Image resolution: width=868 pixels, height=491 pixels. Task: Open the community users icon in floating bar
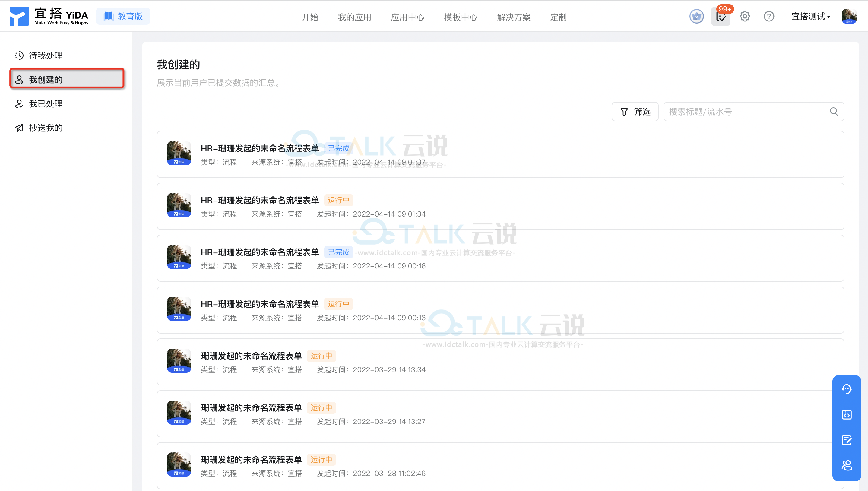point(846,465)
